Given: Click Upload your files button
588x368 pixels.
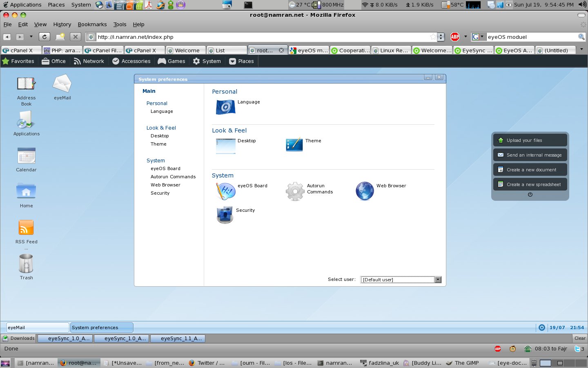Looking at the screenshot, I should (x=530, y=140).
